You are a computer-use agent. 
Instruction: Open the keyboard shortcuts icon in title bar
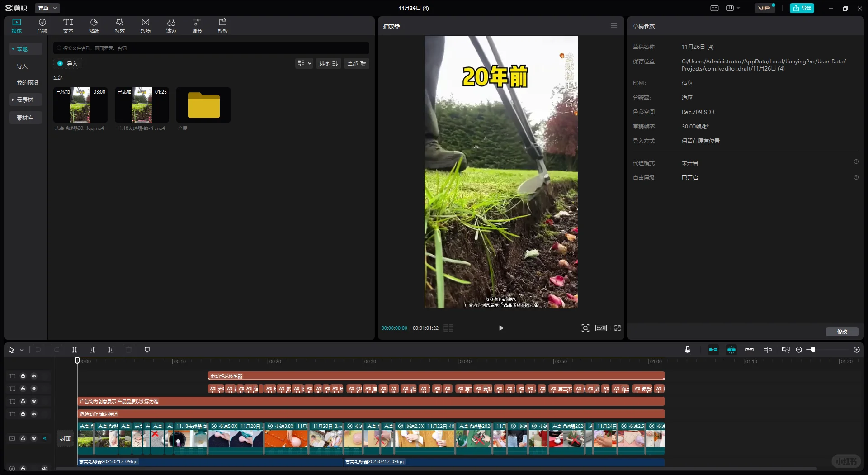pyautogui.click(x=715, y=8)
